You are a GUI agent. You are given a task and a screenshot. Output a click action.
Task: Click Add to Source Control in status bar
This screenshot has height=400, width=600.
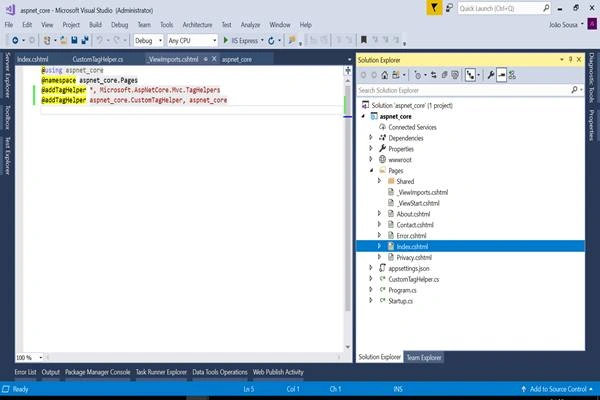(x=558, y=389)
